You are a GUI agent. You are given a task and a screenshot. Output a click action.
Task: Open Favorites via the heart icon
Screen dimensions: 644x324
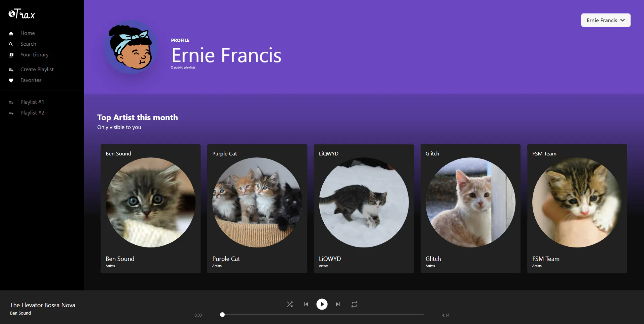(x=11, y=80)
